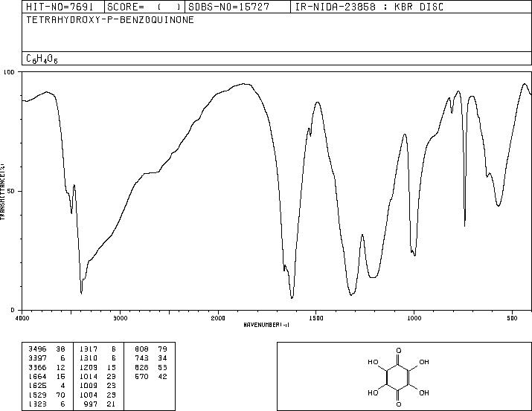532x411 pixels.
Task: Click the lower-right OH group in the structure
Action: click(x=424, y=392)
